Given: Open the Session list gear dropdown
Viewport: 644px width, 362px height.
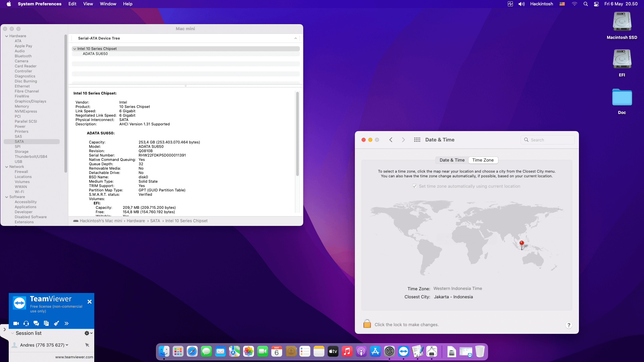Looking at the screenshot, I should click(x=88, y=333).
